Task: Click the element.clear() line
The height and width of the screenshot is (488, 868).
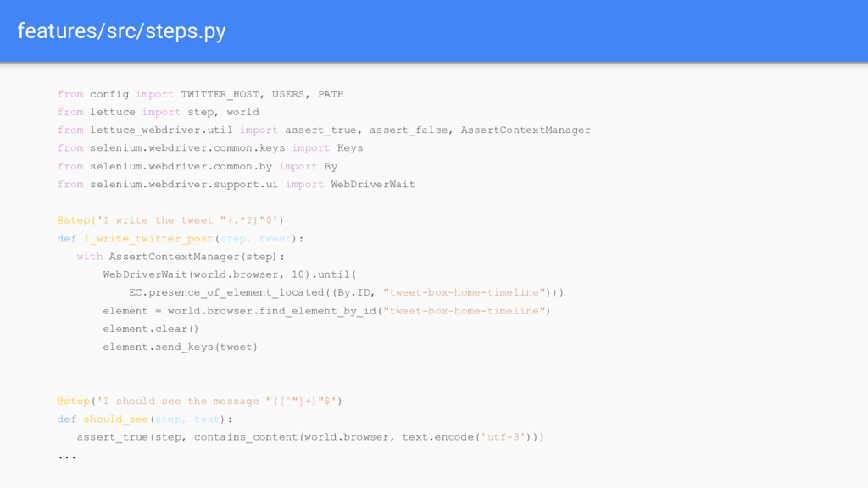Action: (x=151, y=329)
